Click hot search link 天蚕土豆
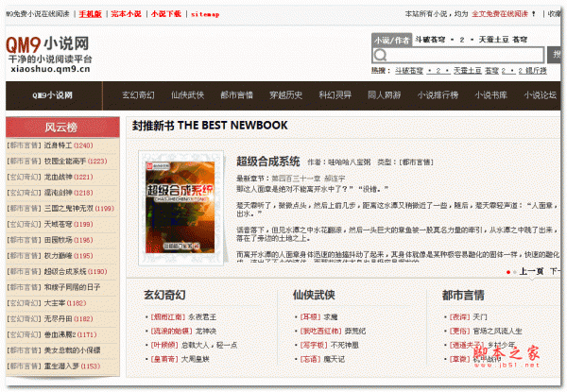Screen dimensions: 567x392 pos(468,71)
